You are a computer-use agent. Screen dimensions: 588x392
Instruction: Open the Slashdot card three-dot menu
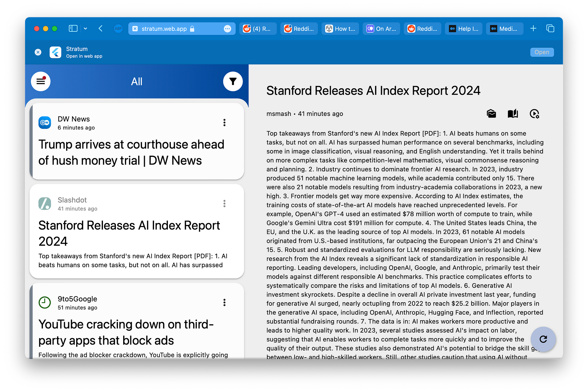(x=224, y=204)
